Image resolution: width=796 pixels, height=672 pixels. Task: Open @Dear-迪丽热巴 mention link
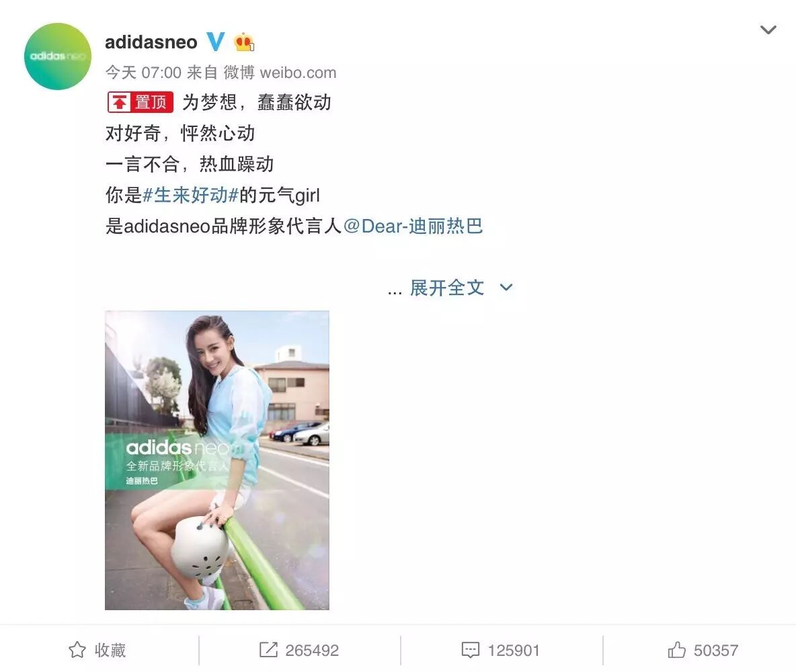tap(413, 226)
